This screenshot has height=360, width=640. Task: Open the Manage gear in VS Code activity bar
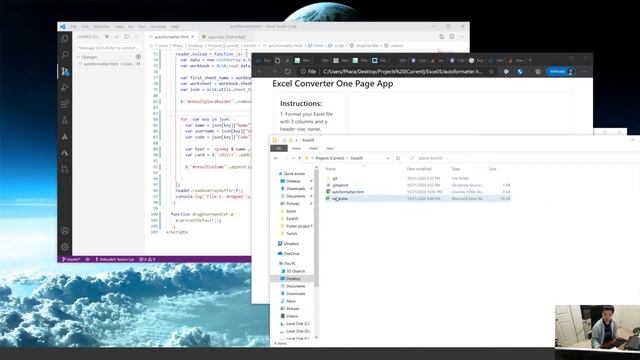click(64, 247)
